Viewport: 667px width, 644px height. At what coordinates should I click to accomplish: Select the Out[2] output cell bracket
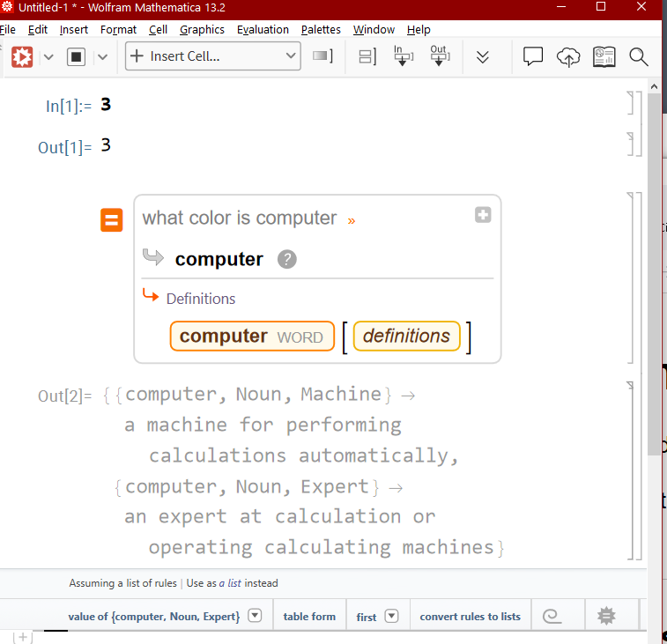pos(631,470)
